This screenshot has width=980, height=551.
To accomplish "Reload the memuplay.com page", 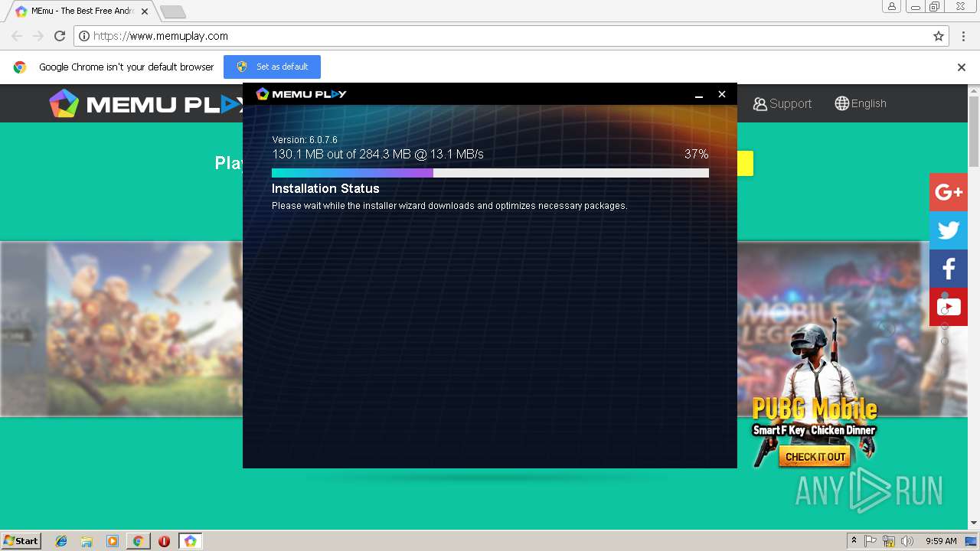I will coord(60,36).
